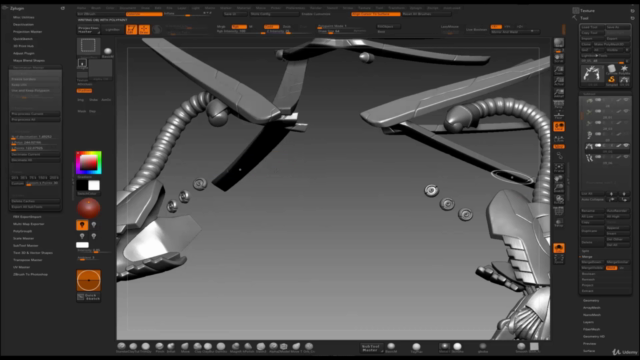640x360 pixels.
Task: Toggle Keep UVs option in Decimation Master
Action: point(36,85)
